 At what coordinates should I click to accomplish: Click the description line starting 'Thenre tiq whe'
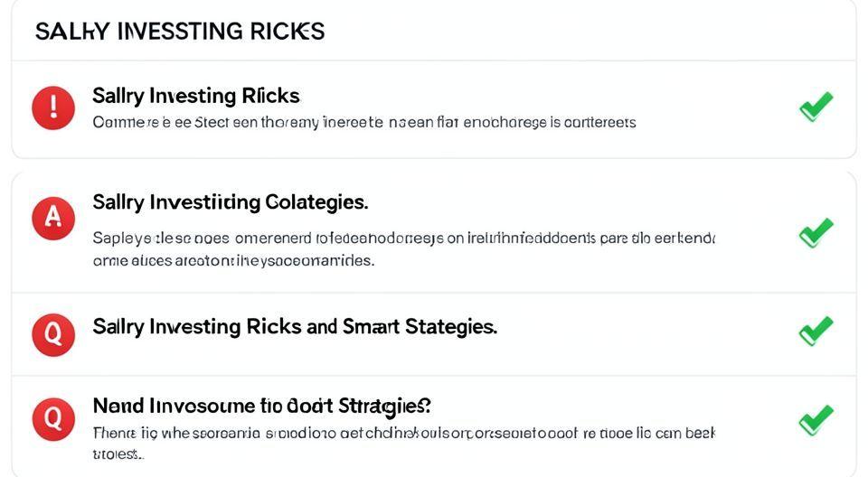tap(403, 433)
